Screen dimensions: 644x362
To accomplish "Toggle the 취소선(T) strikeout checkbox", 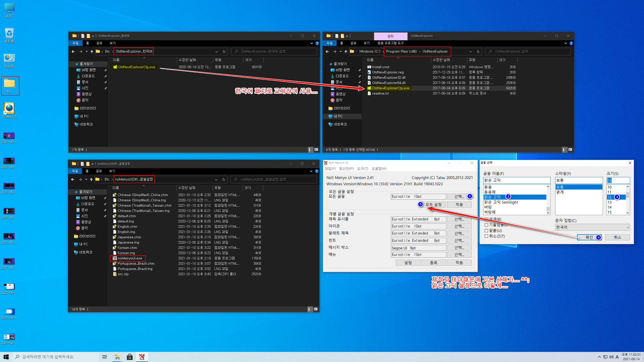I will (486, 236).
